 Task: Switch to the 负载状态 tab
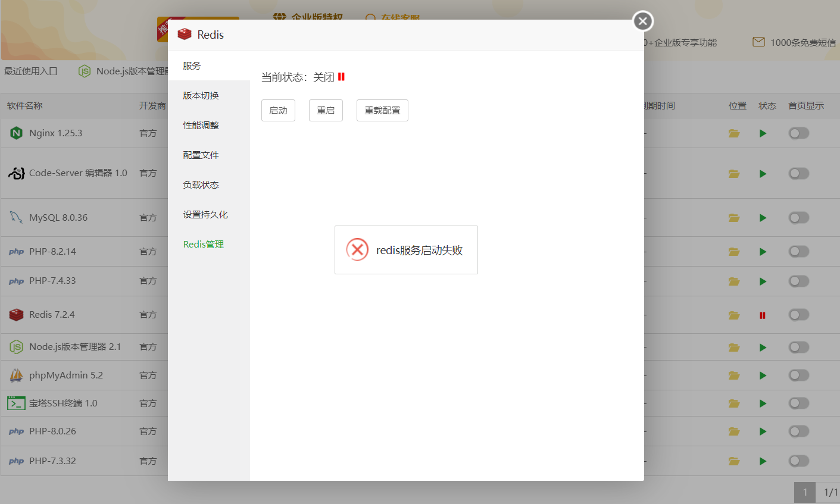point(209,184)
